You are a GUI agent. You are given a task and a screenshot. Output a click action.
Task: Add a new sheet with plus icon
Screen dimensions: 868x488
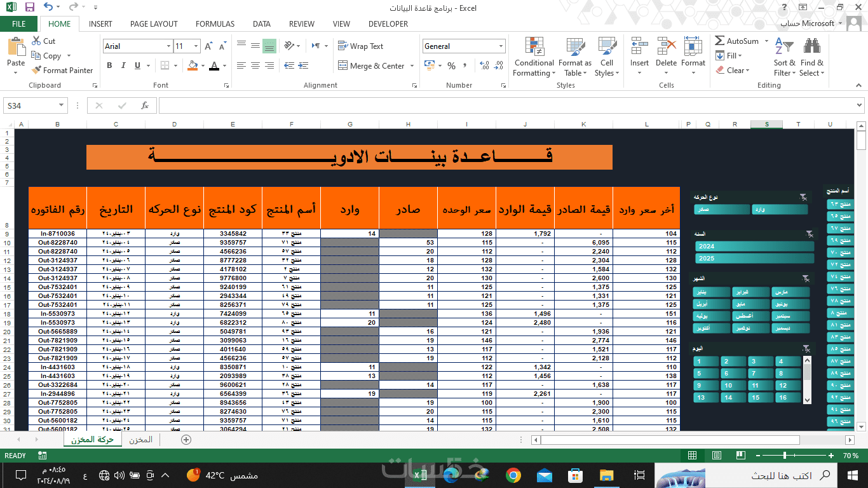(x=186, y=439)
